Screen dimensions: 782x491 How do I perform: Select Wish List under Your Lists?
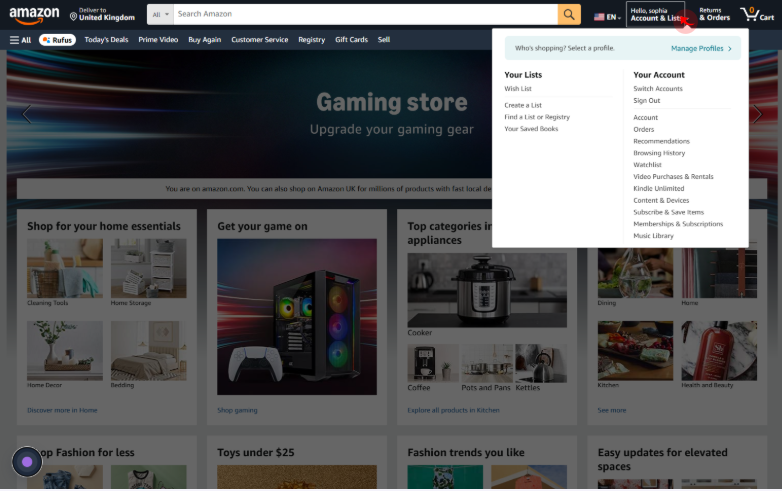(518, 89)
